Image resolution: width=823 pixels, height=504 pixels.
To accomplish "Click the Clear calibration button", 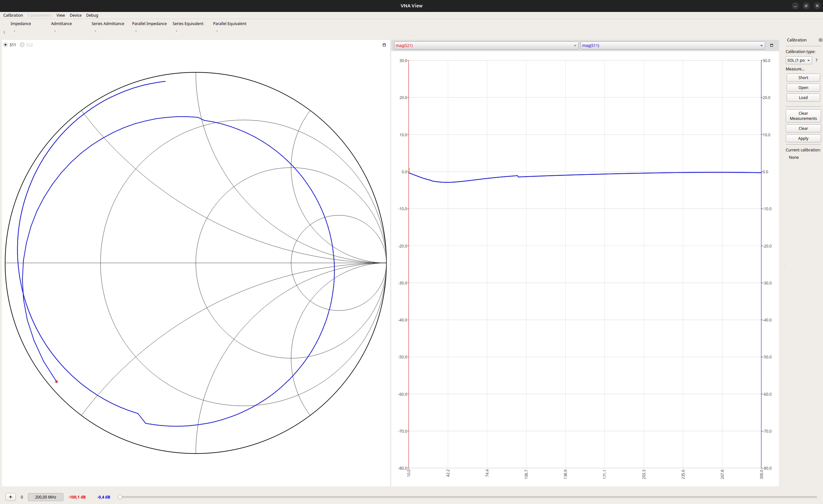I will (803, 129).
